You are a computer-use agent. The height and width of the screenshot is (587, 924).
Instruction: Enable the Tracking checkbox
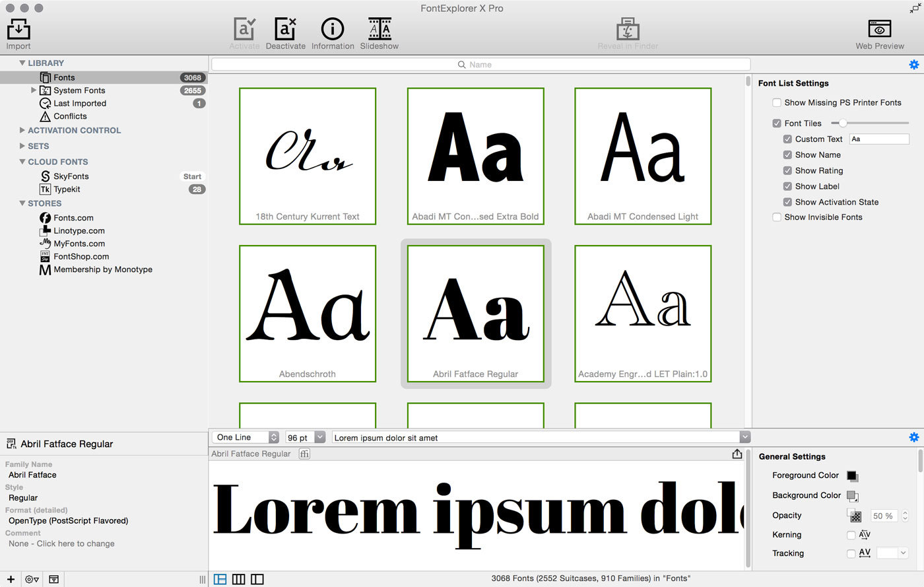[851, 553]
